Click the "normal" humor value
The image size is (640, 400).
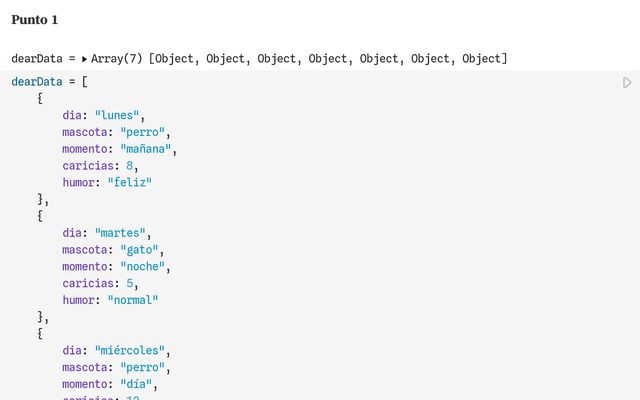pos(133,300)
